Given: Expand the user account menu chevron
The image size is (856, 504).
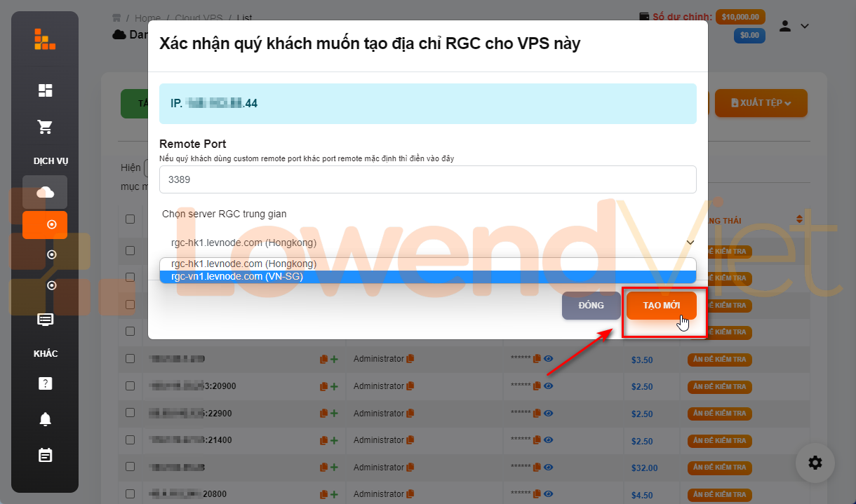Looking at the screenshot, I should click(805, 26).
